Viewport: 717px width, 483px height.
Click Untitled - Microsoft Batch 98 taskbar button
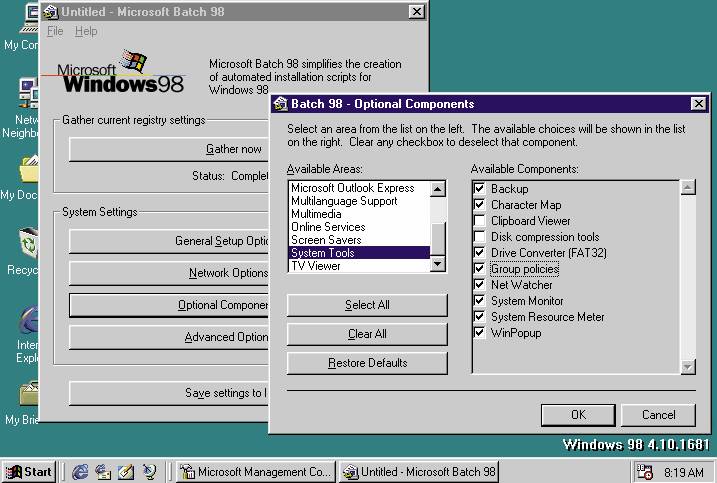click(418, 472)
